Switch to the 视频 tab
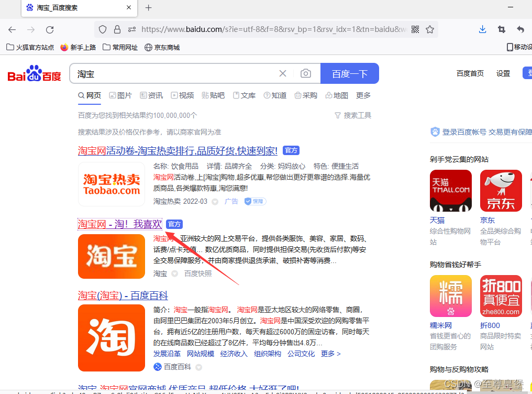This screenshot has width=532, height=394. tap(182, 95)
